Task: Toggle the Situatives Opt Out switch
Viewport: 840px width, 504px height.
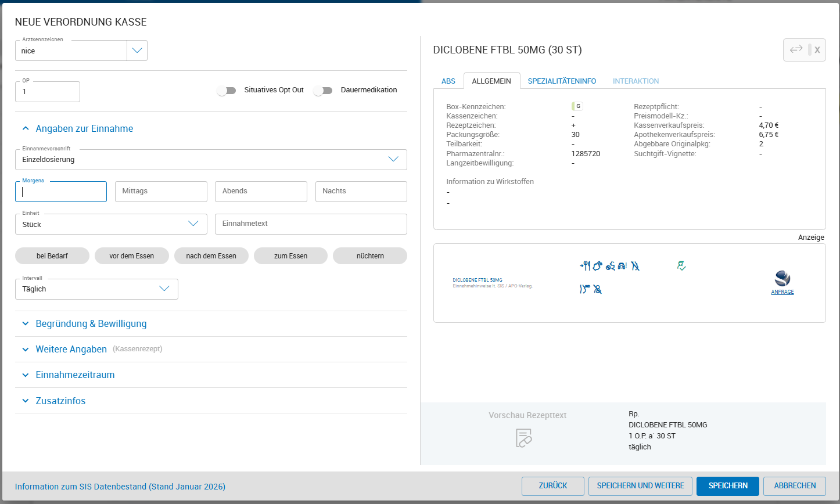Action: pyautogui.click(x=227, y=91)
